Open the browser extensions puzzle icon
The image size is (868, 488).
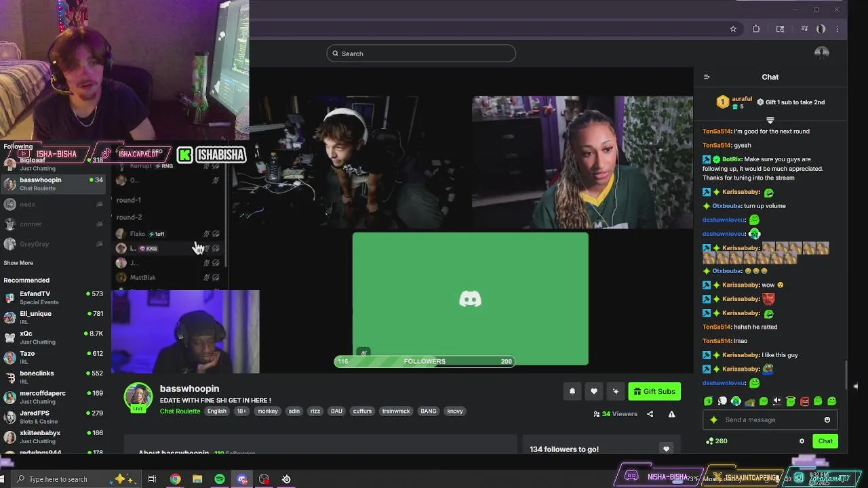[x=756, y=29]
